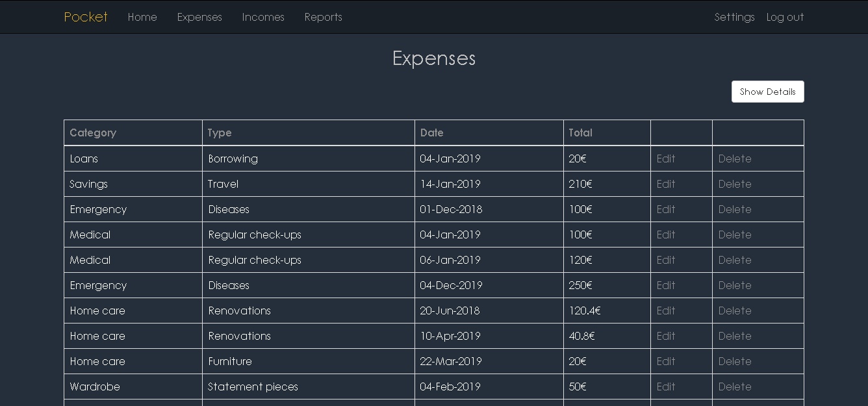Select the 14-Jan-2019 date cell
The image size is (868, 406).
489,184
